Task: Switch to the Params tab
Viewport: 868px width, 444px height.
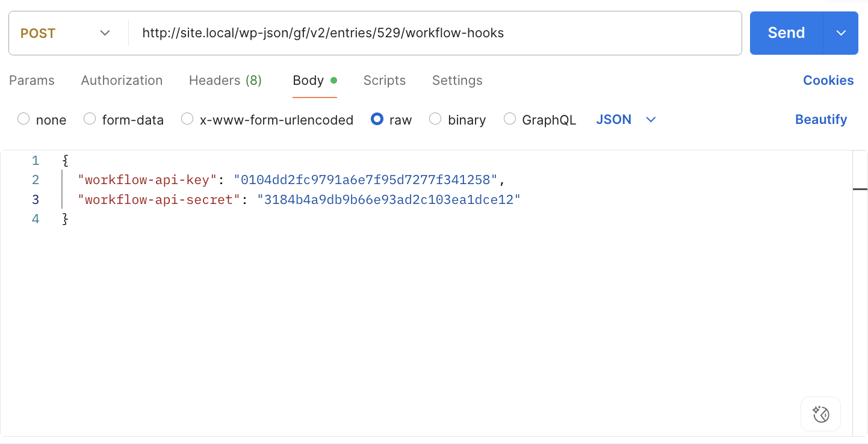Action: click(32, 81)
